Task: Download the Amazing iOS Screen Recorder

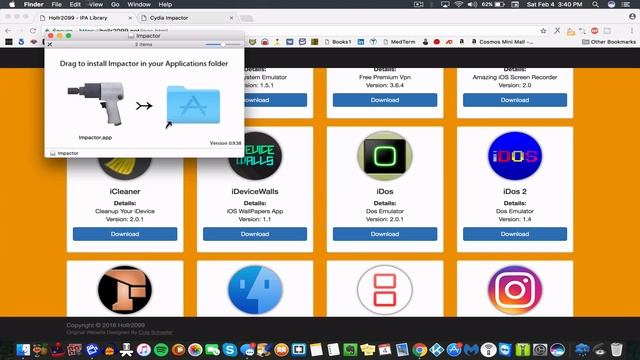Action: (x=515, y=100)
